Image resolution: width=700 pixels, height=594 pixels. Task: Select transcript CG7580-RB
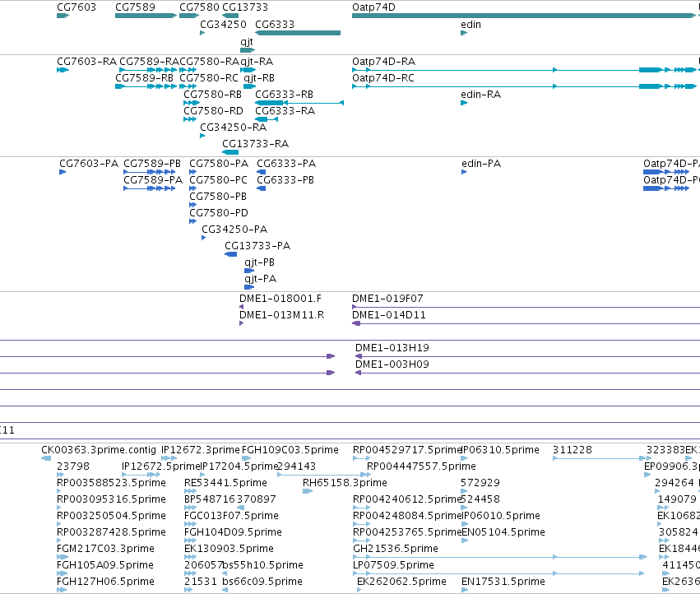point(212,95)
